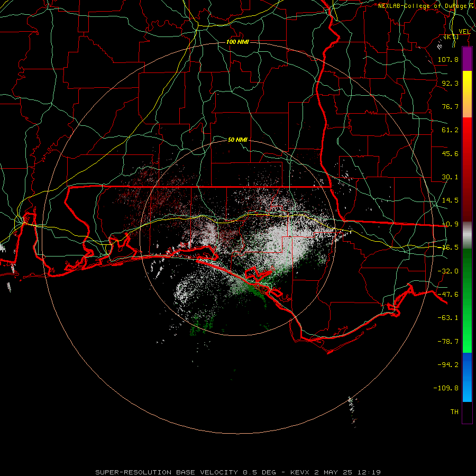Click the 107.8 value on velocity scale
476x476 pixels.
coord(448,59)
